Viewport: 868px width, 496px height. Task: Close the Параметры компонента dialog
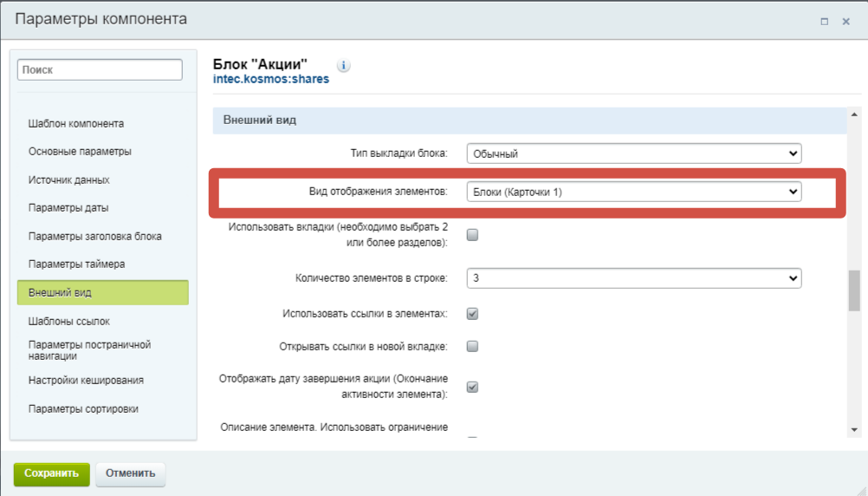point(845,21)
